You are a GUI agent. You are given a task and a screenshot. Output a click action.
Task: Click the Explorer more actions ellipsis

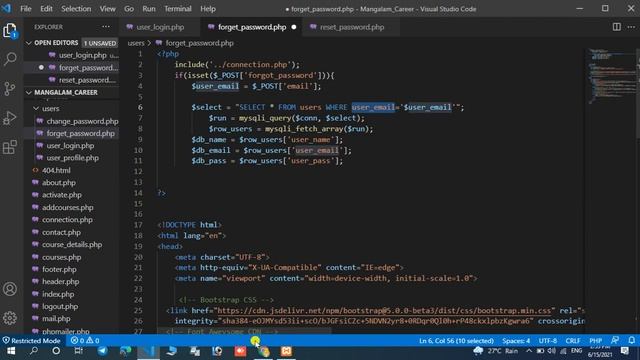pyautogui.click(x=106, y=27)
